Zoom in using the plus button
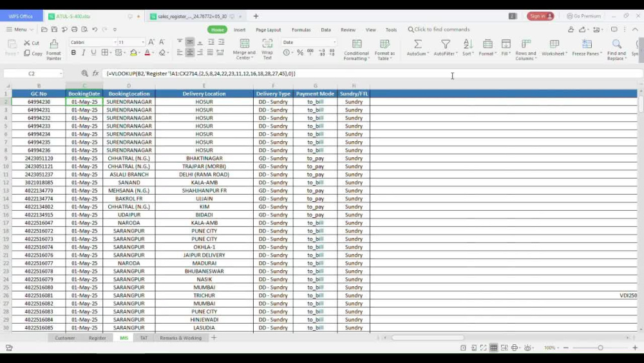 click(635, 348)
